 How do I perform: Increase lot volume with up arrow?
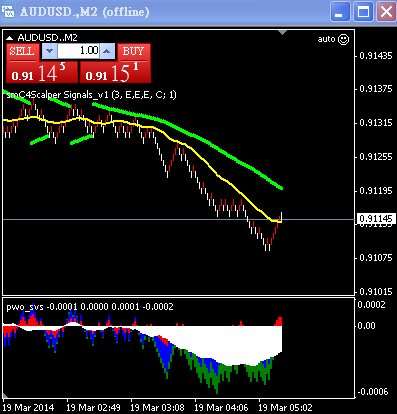click(x=107, y=51)
